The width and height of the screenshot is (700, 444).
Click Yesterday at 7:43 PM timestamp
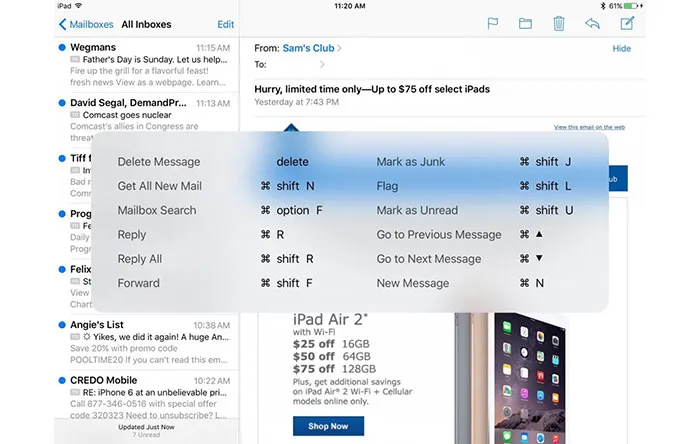[x=296, y=102]
